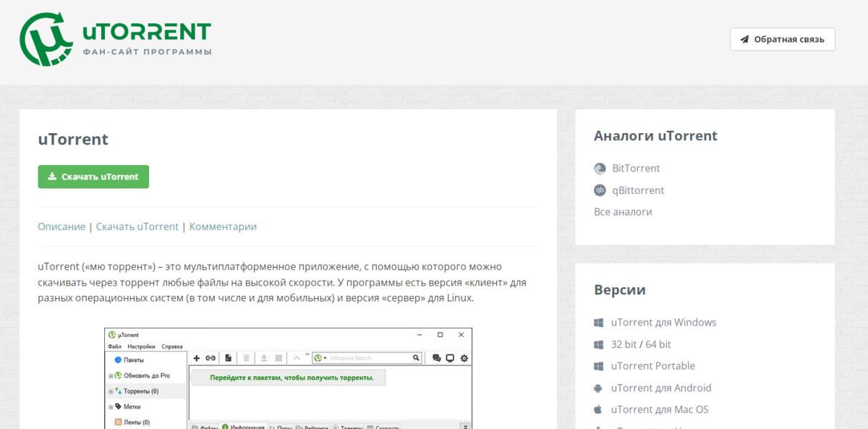This screenshot has height=429, width=868.
Task: Open the Все аналоги link
Action: pos(623,212)
